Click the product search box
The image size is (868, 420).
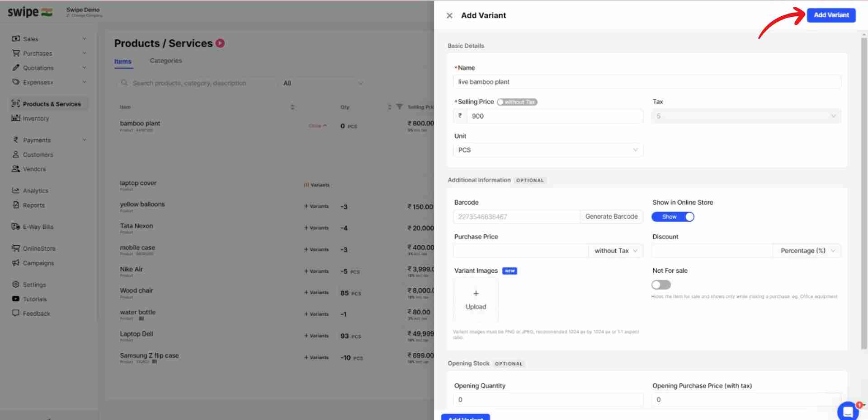[197, 83]
